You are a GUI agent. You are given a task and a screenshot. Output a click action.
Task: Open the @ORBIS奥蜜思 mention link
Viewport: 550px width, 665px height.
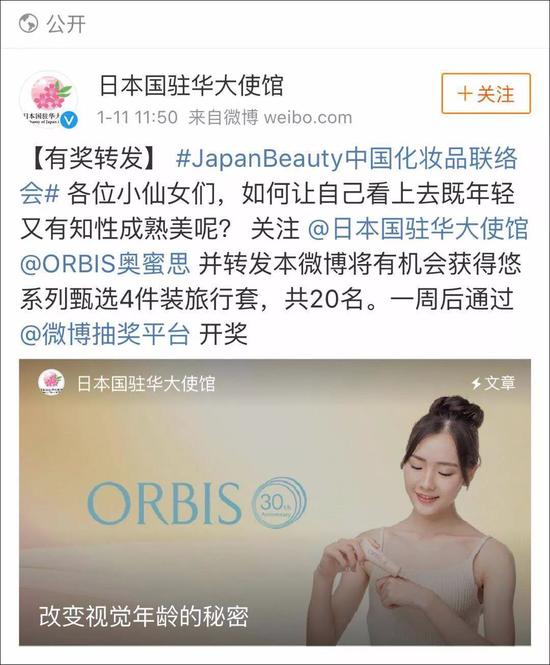(x=105, y=264)
